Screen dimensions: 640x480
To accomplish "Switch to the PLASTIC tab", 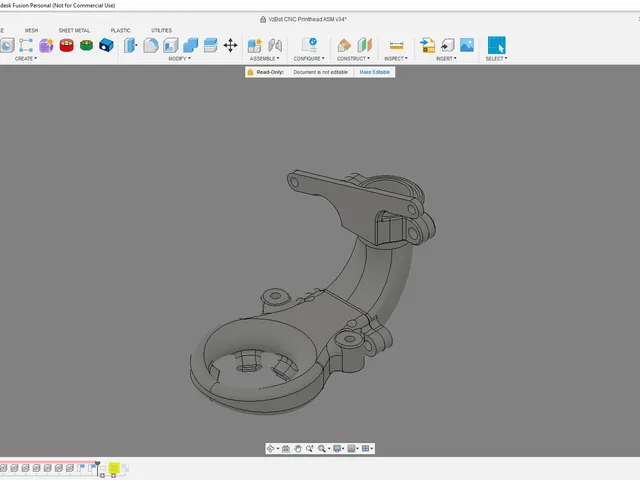I will (x=120, y=31).
